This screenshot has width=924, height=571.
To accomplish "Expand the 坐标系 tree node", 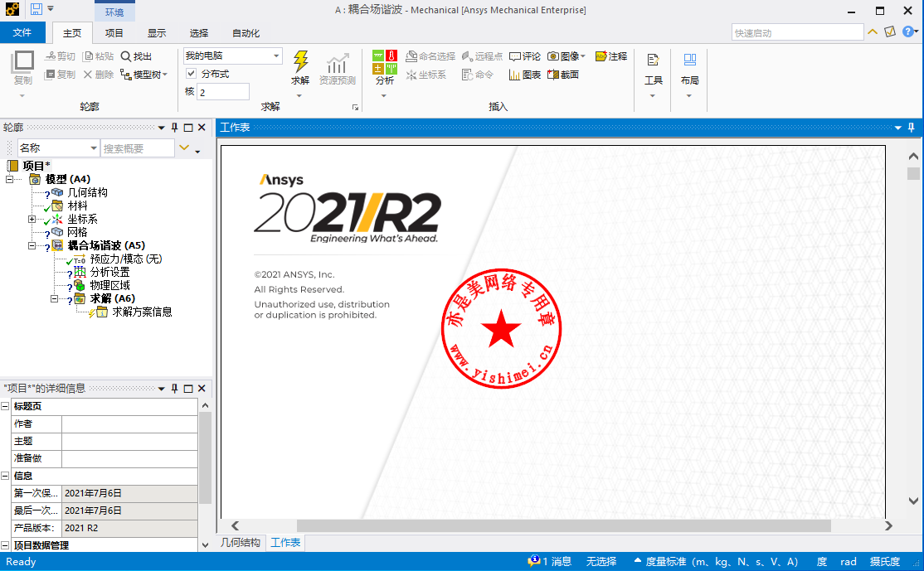I will point(32,219).
